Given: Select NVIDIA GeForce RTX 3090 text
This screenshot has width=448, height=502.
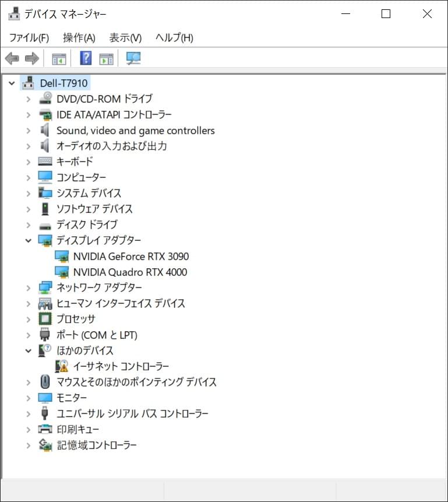Looking at the screenshot, I should pos(131,257).
